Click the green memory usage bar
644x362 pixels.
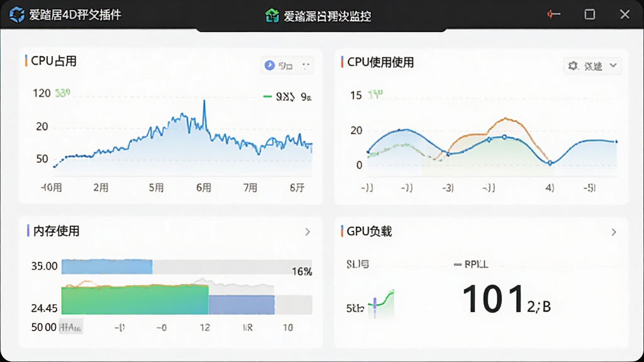(x=135, y=300)
